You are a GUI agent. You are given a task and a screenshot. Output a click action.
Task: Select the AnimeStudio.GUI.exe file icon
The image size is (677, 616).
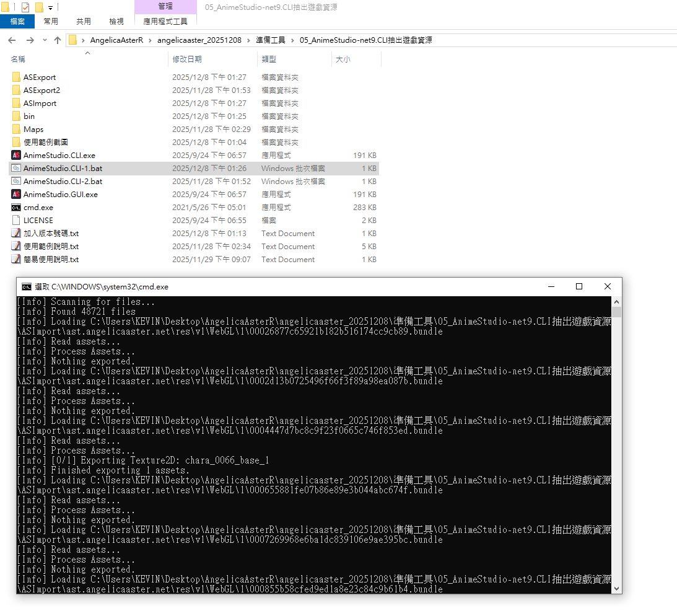pyautogui.click(x=16, y=194)
